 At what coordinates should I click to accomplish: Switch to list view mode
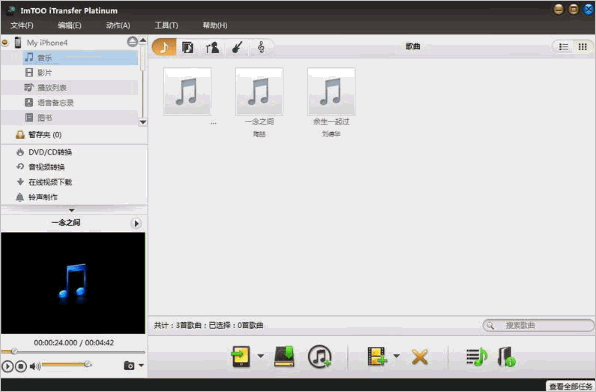(563, 47)
